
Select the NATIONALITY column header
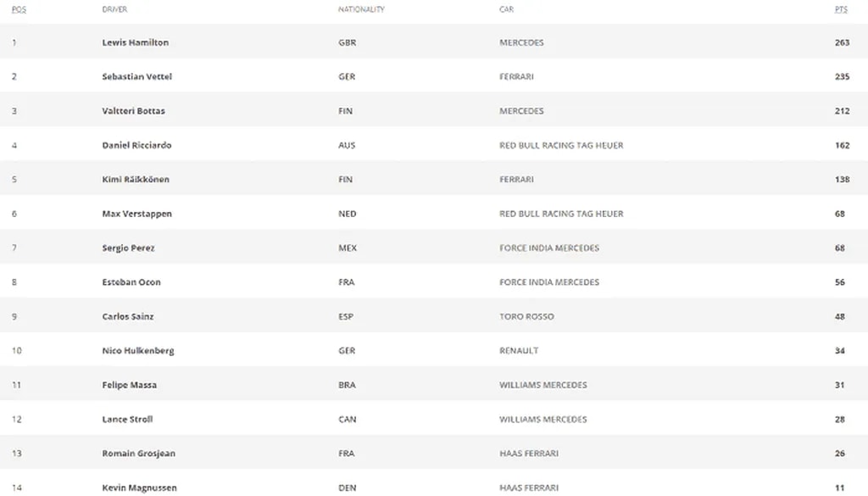point(361,9)
